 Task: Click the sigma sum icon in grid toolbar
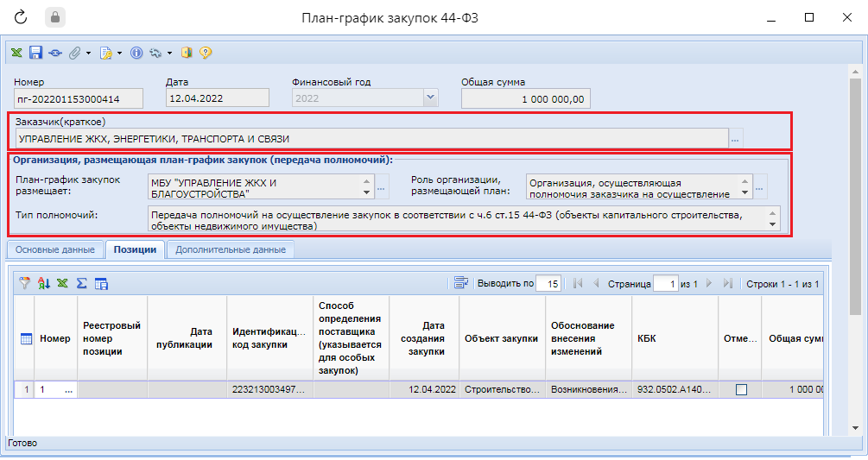82,283
